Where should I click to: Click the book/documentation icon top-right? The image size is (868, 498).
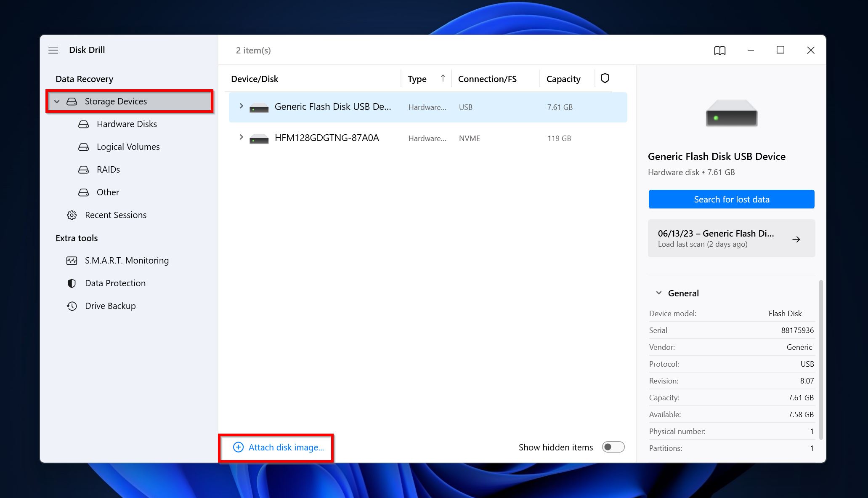pyautogui.click(x=719, y=50)
